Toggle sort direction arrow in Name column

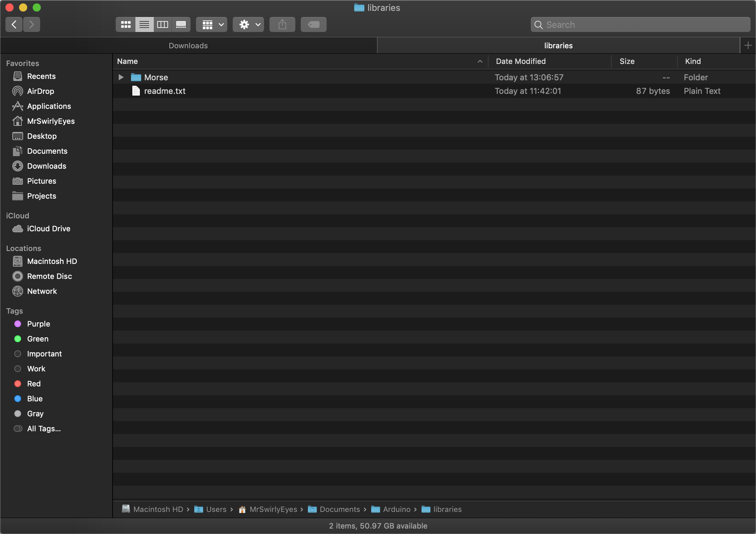[x=480, y=62]
